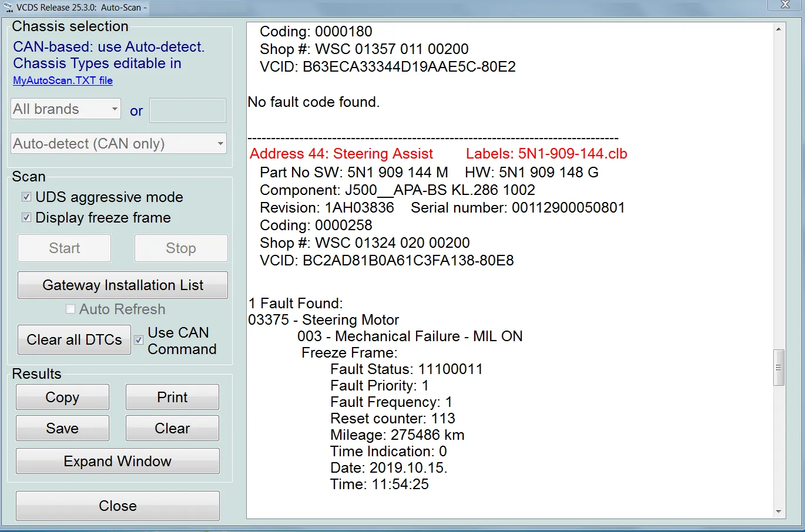Print the scan results
Screen dimensions: 805x532
click(172, 398)
